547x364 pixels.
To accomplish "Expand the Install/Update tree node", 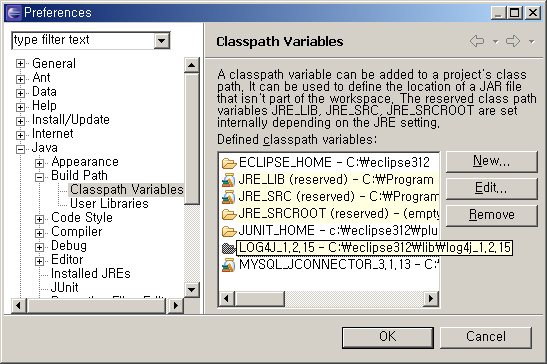I will (20, 121).
